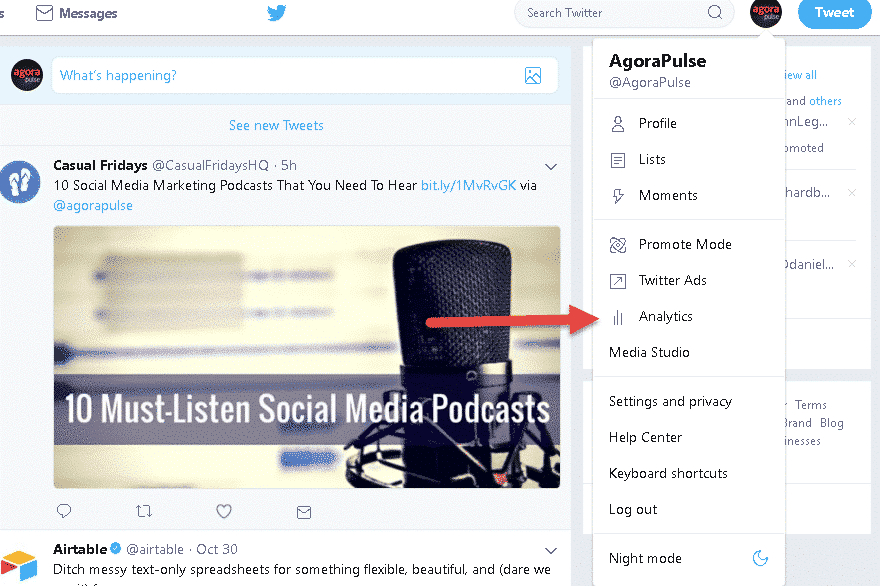Open the AgoraPulse name in dropdown header
The image size is (880, 586).
657,61
